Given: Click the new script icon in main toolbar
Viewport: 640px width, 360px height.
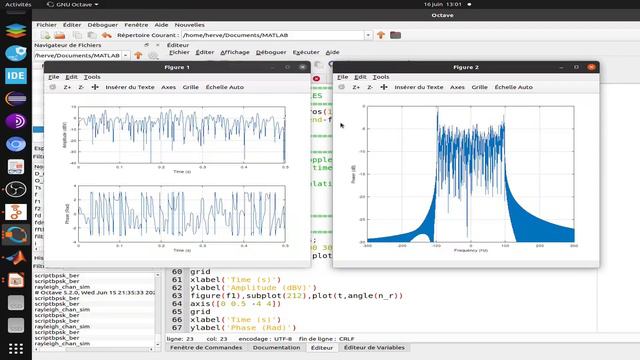Looking at the screenshot, I should point(45,35).
